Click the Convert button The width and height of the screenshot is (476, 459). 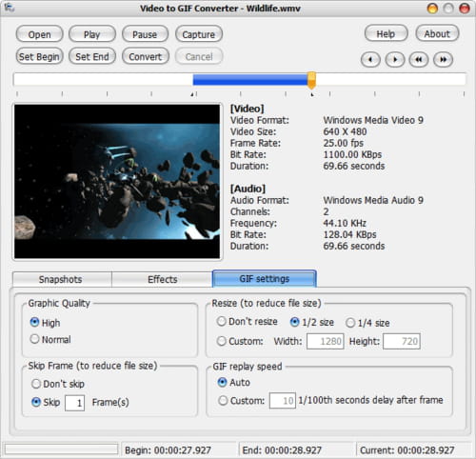pyautogui.click(x=146, y=56)
